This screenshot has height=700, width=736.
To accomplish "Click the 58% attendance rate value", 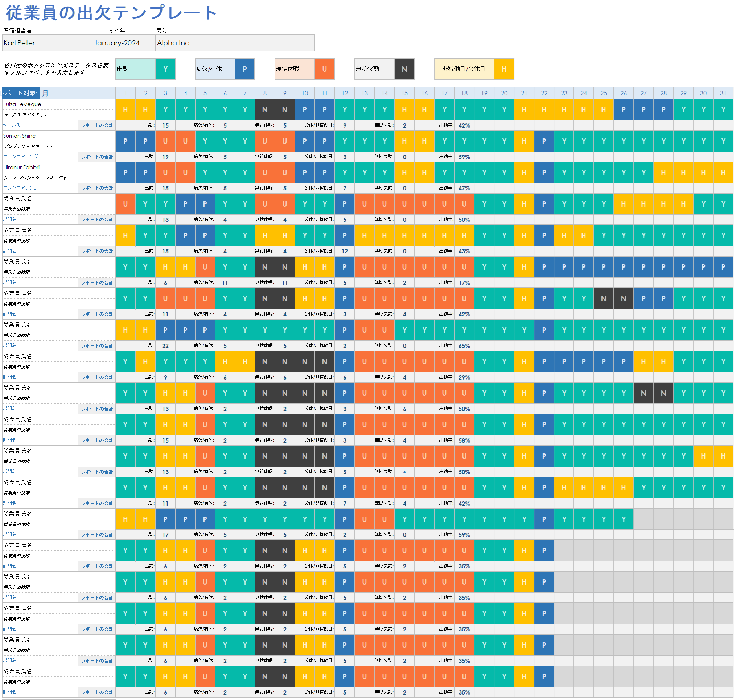I will point(464,441).
